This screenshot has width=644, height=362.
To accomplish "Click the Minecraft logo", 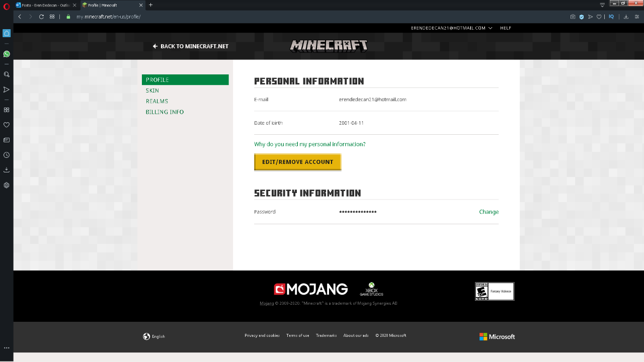I will 329,46.
